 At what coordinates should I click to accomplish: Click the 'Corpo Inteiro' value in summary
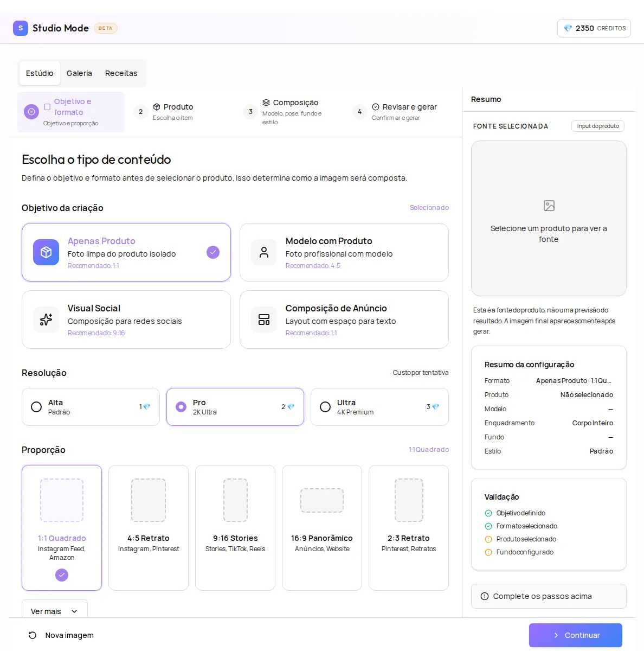pos(593,423)
